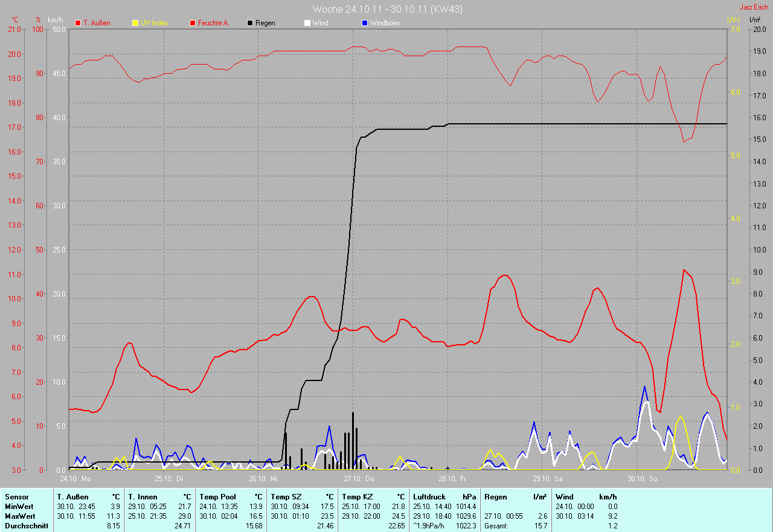
Task: Click the Temp SZ average value 21.46
Action: [x=325, y=526]
